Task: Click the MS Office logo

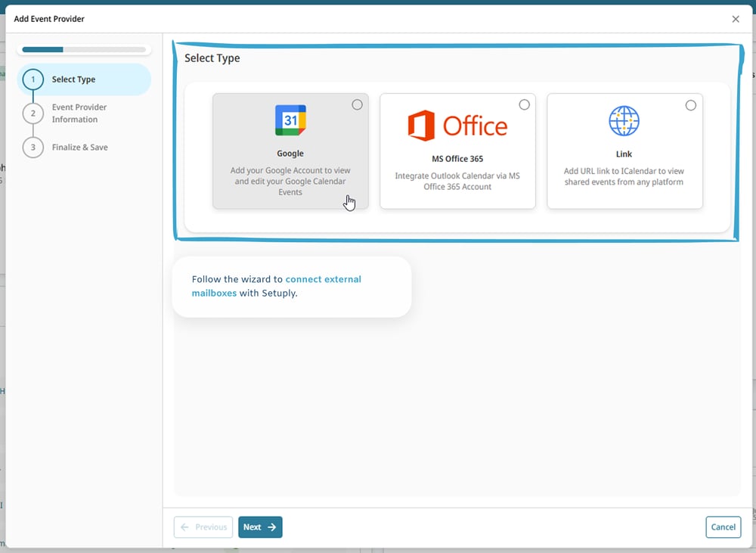Action: click(x=457, y=126)
